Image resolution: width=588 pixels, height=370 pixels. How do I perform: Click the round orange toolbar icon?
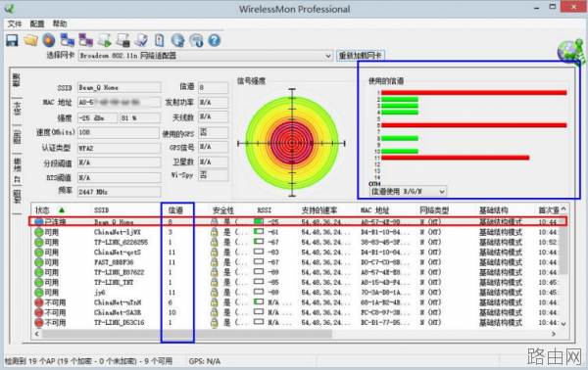(x=49, y=40)
